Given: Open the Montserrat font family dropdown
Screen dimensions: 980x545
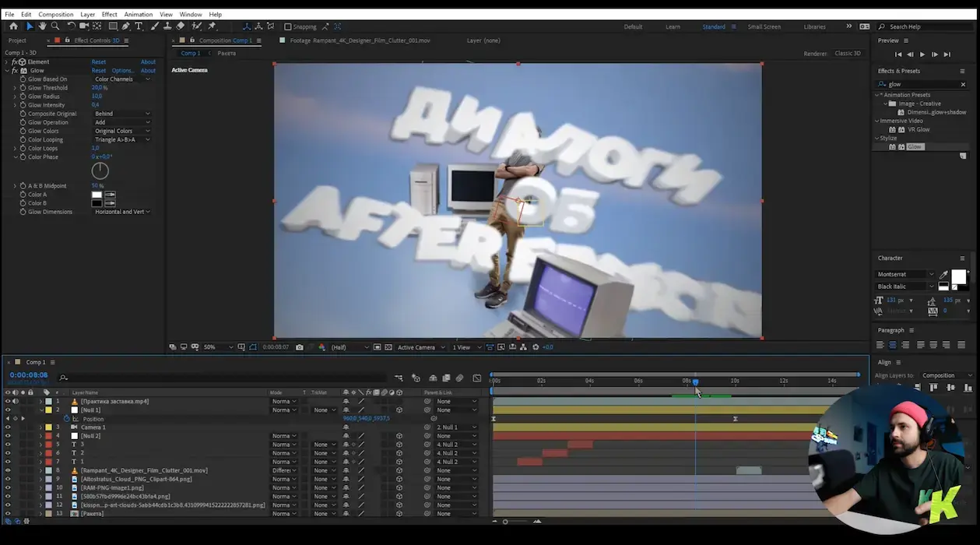Looking at the screenshot, I should point(905,275).
